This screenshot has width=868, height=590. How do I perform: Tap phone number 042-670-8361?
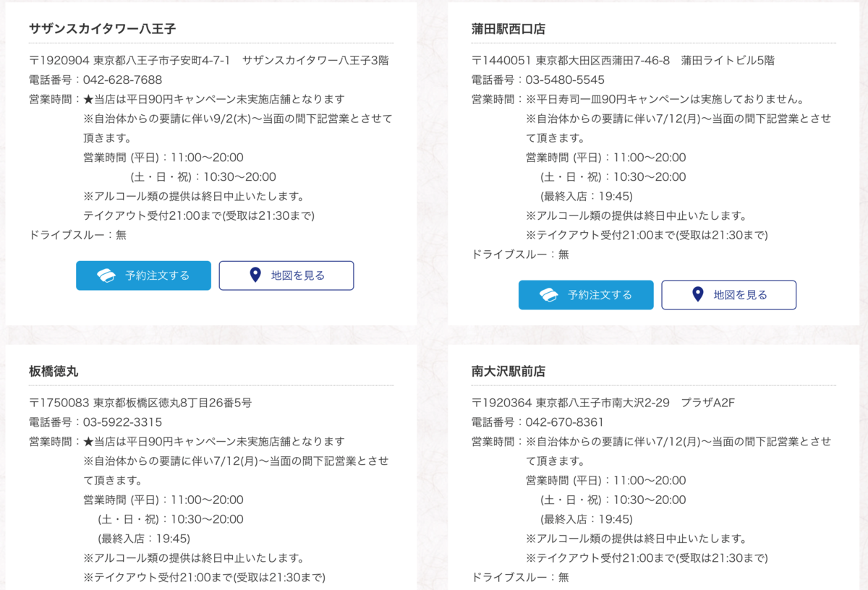(565, 422)
